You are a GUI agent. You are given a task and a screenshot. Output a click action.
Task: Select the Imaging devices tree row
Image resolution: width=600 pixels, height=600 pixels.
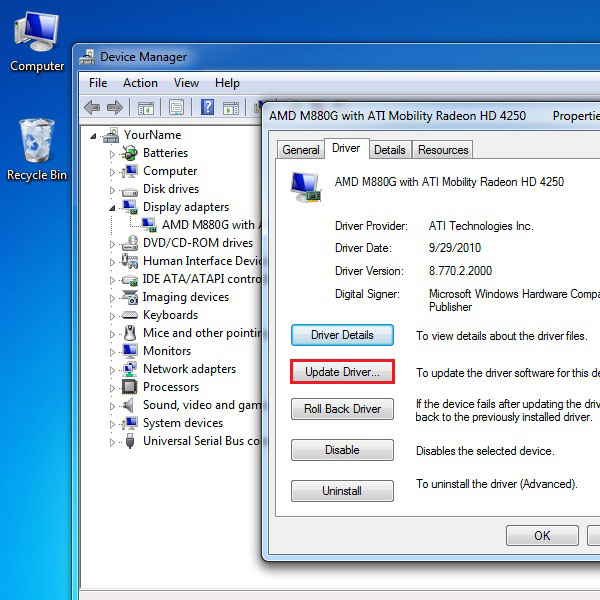click(175, 297)
